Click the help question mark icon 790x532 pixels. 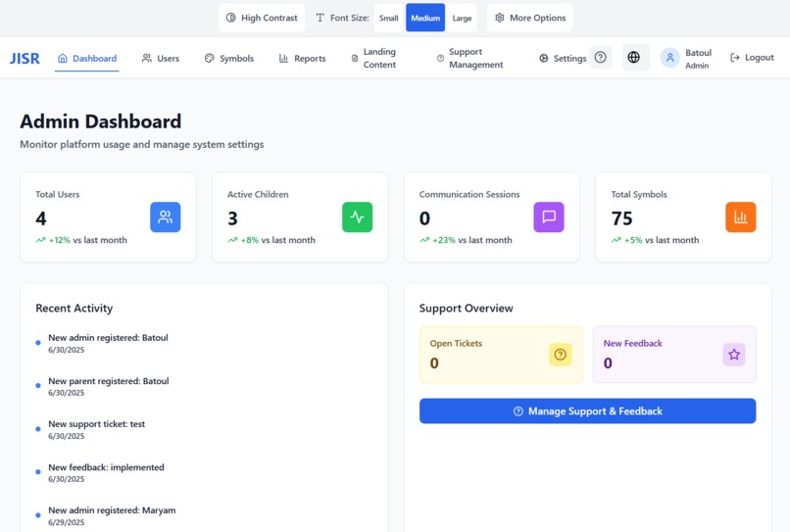tap(600, 58)
